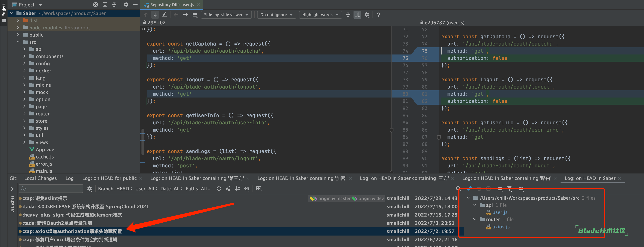Viewport: 644px width, 247px height.
Task: Click Collapse All icon in Project panel header
Action: (114, 4)
